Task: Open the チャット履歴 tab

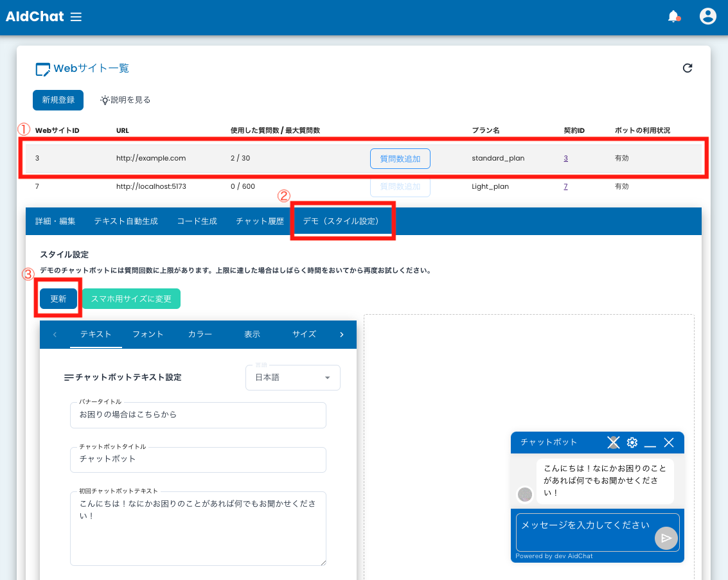Action: point(260,221)
